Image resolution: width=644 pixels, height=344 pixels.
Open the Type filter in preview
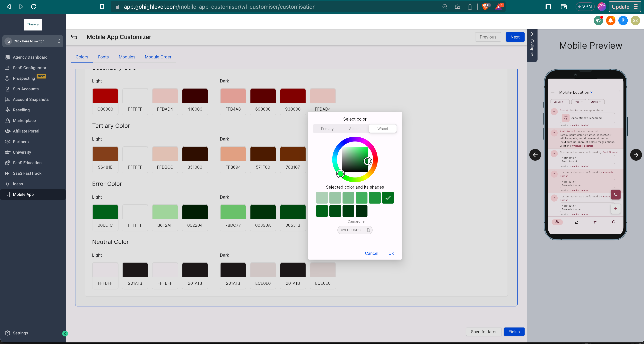pos(578,102)
